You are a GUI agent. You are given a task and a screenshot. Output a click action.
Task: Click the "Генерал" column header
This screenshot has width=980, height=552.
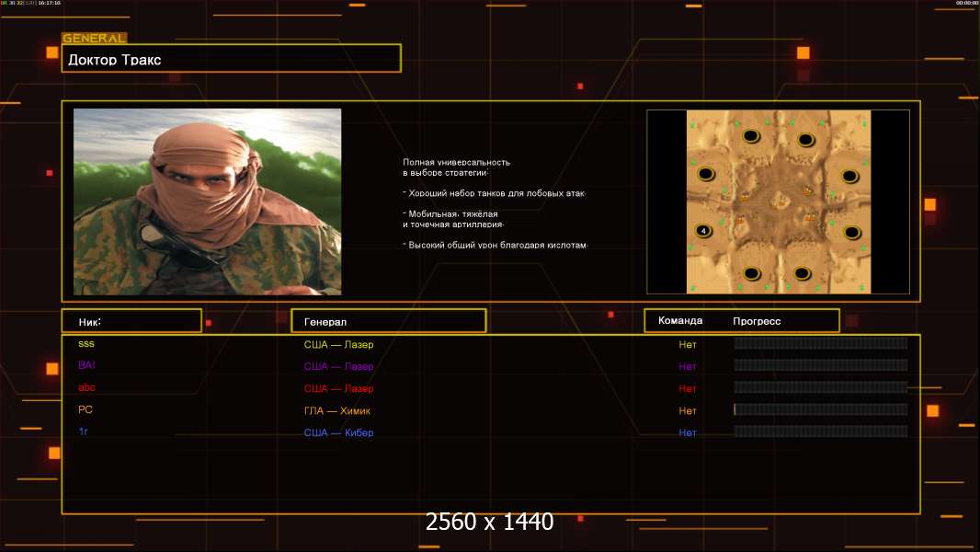[x=387, y=321]
